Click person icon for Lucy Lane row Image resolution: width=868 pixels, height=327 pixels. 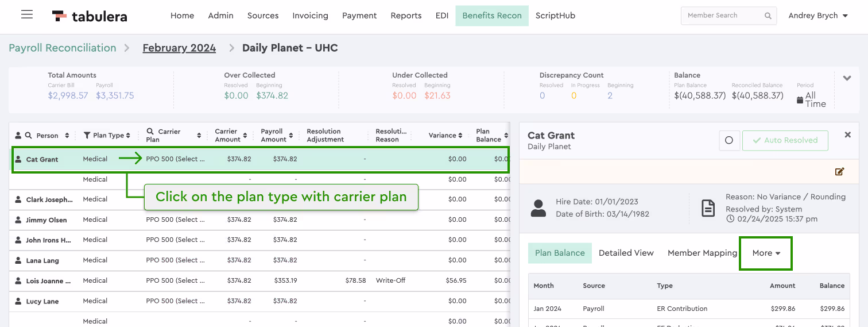18,301
